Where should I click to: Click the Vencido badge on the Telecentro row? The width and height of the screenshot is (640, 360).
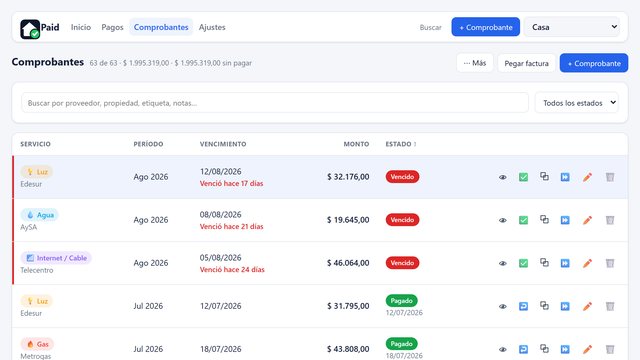pyautogui.click(x=402, y=263)
